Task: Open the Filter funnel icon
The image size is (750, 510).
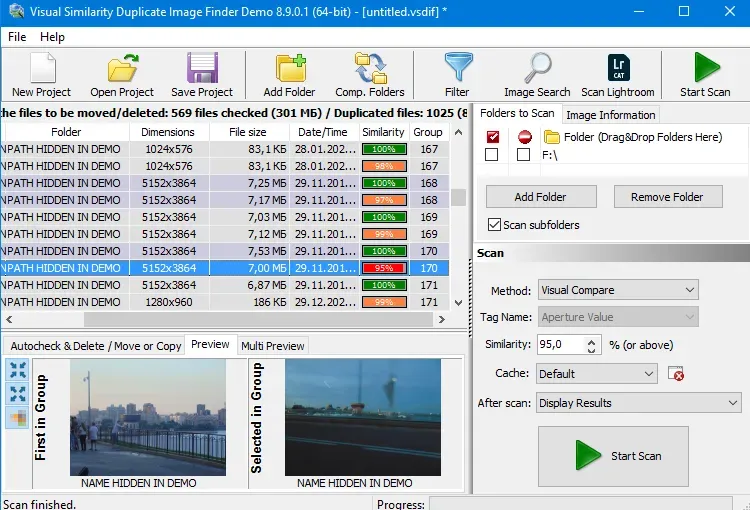Action: point(457,69)
